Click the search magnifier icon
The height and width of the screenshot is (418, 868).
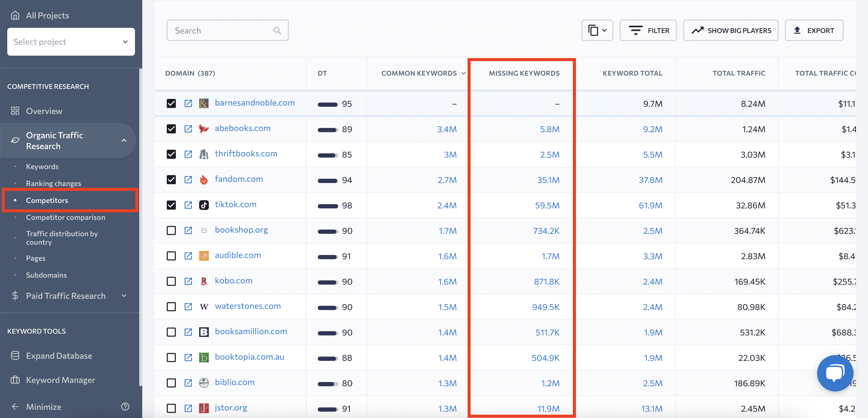[x=277, y=31]
